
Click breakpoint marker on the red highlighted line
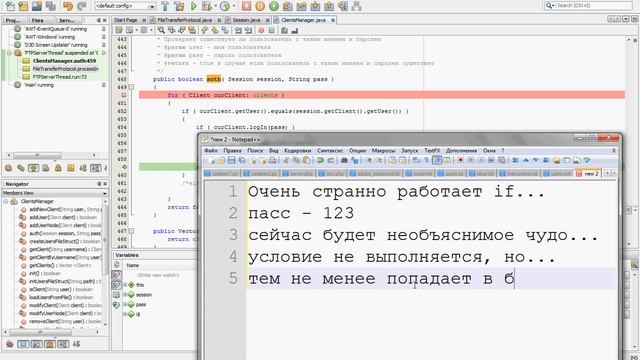click(x=123, y=95)
